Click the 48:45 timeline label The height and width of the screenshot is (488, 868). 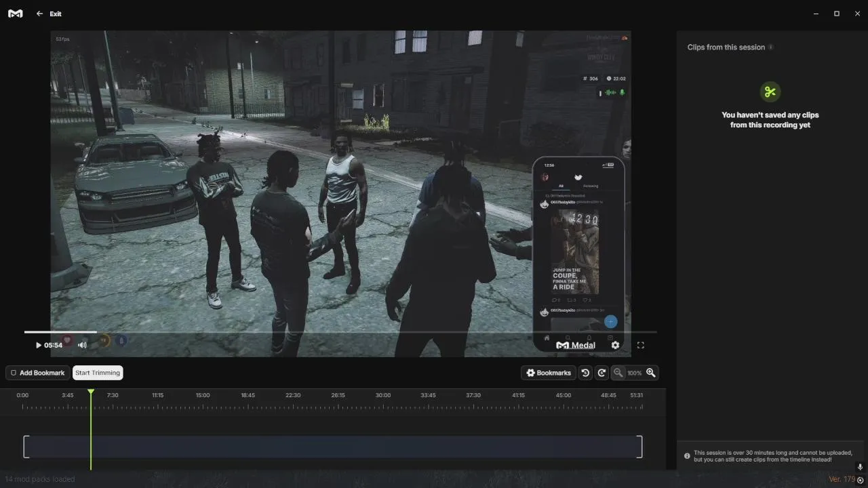click(609, 395)
